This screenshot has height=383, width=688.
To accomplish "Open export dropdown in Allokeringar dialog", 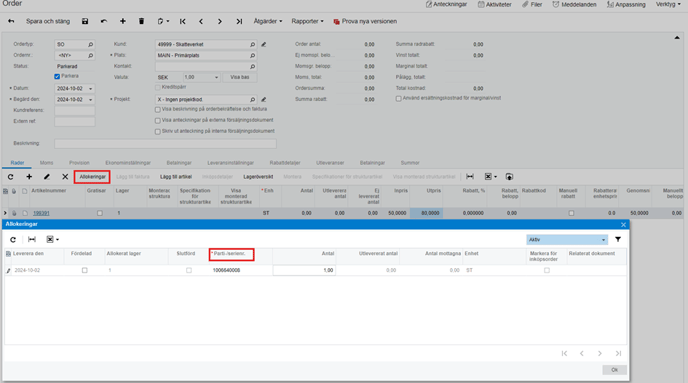I will (53, 240).
